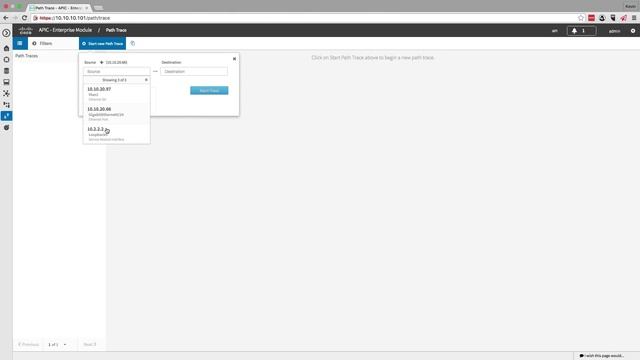Open the monitor-style icon in the sidebar

[6, 82]
